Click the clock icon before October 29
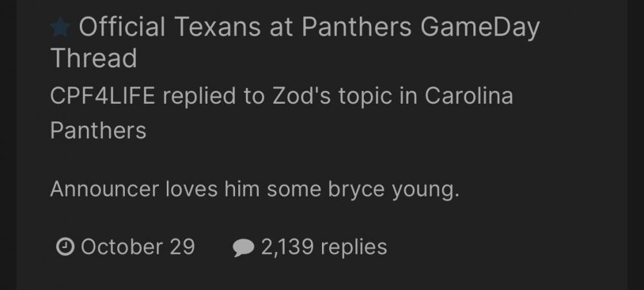 click(x=65, y=247)
